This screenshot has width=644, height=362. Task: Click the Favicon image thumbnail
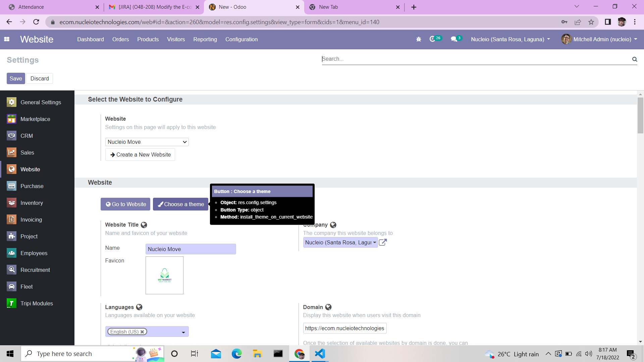click(x=164, y=275)
